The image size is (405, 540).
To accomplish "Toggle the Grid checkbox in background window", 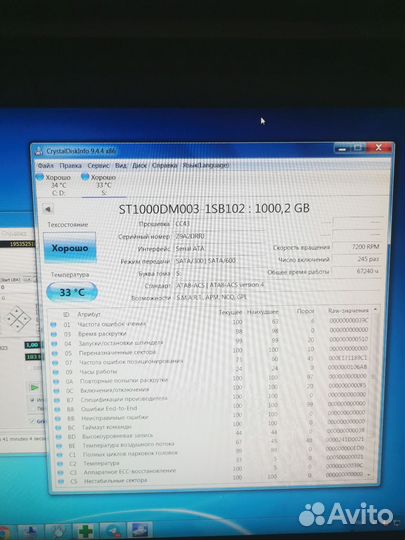I will pos(33,420).
